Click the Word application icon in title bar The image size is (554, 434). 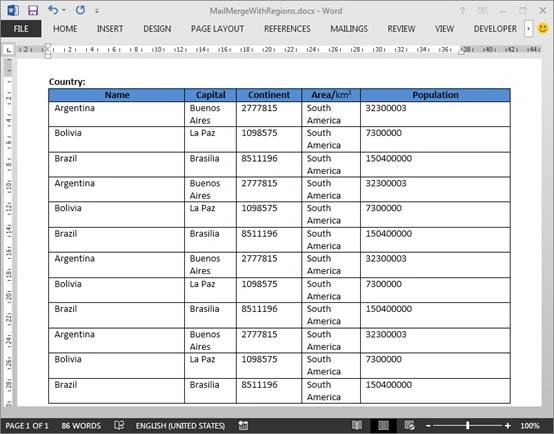(13, 10)
